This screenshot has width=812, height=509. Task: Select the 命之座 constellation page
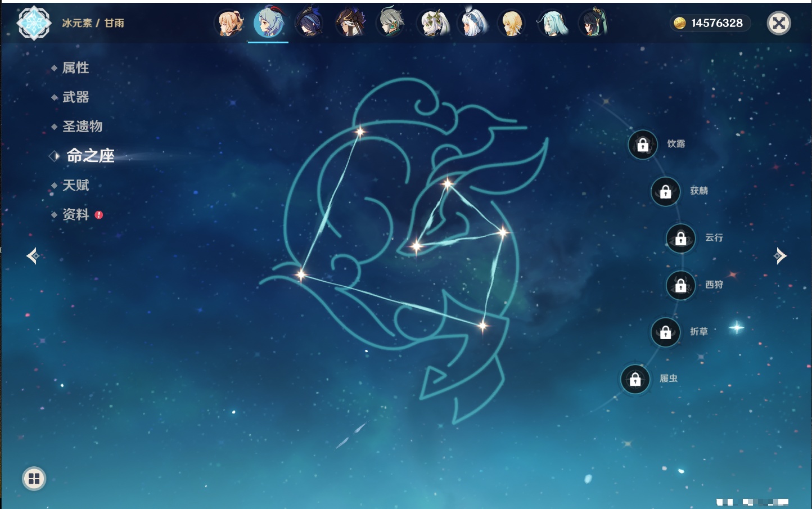click(91, 156)
